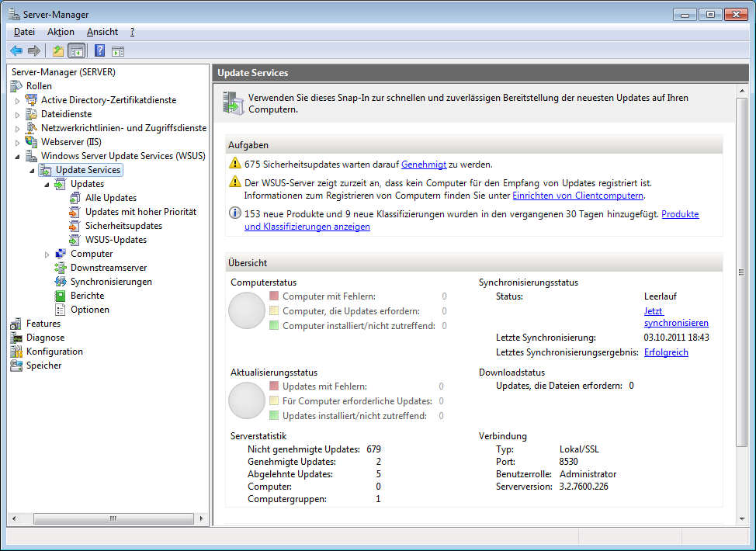The image size is (756, 551).
Task: Expand the Active Directory-Zertifikatdienste node
Action: coord(18,101)
